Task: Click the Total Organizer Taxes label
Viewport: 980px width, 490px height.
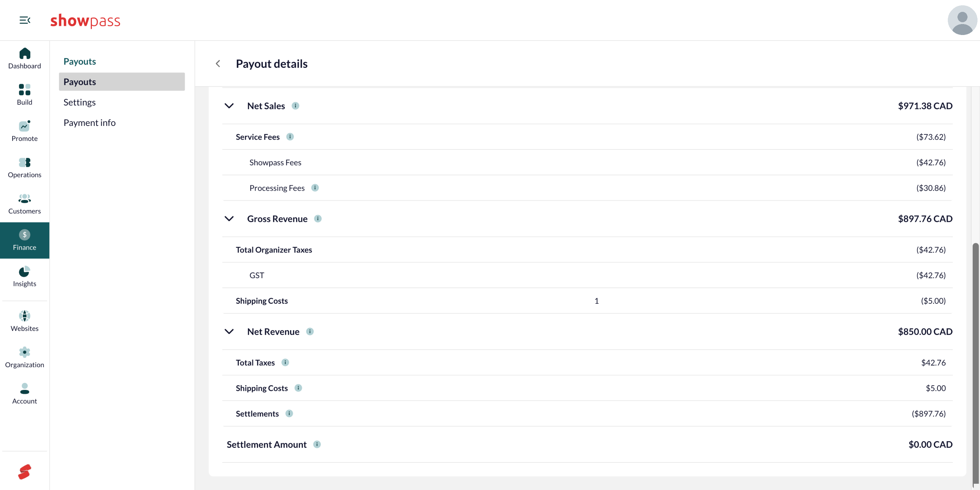Action: [274, 250]
